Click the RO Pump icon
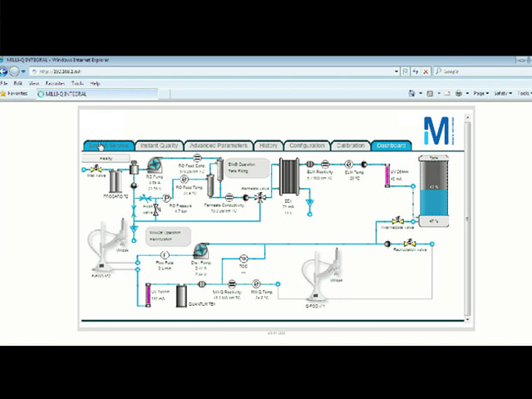The width and height of the screenshot is (532, 399). pos(154,165)
